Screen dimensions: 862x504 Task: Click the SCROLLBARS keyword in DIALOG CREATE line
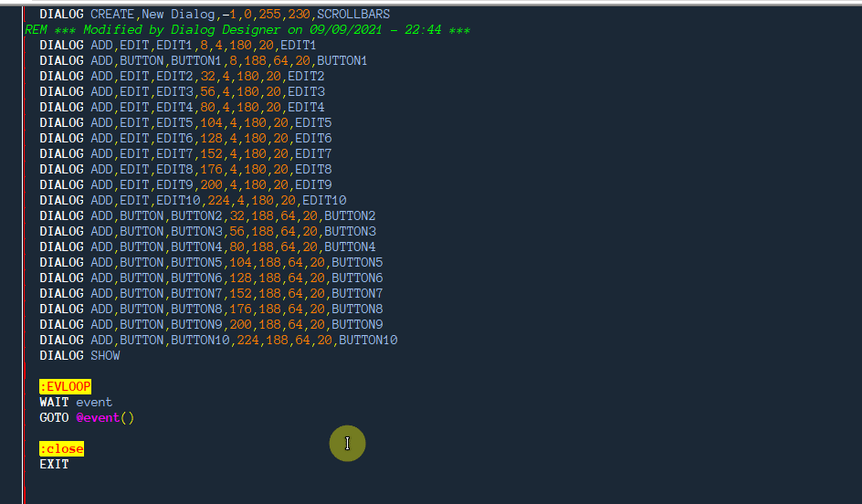click(352, 15)
